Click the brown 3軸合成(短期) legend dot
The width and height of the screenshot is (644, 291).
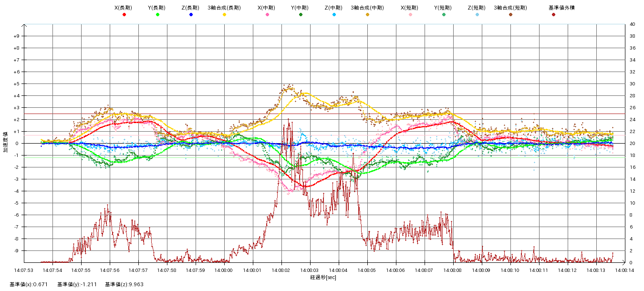pyautogui.click(x=510, y=15)
